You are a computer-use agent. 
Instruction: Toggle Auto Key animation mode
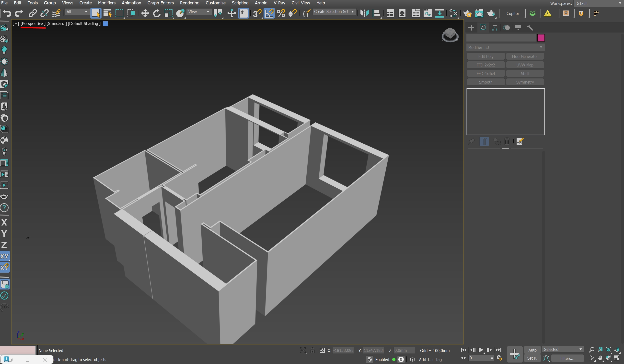tap(532, 350)
